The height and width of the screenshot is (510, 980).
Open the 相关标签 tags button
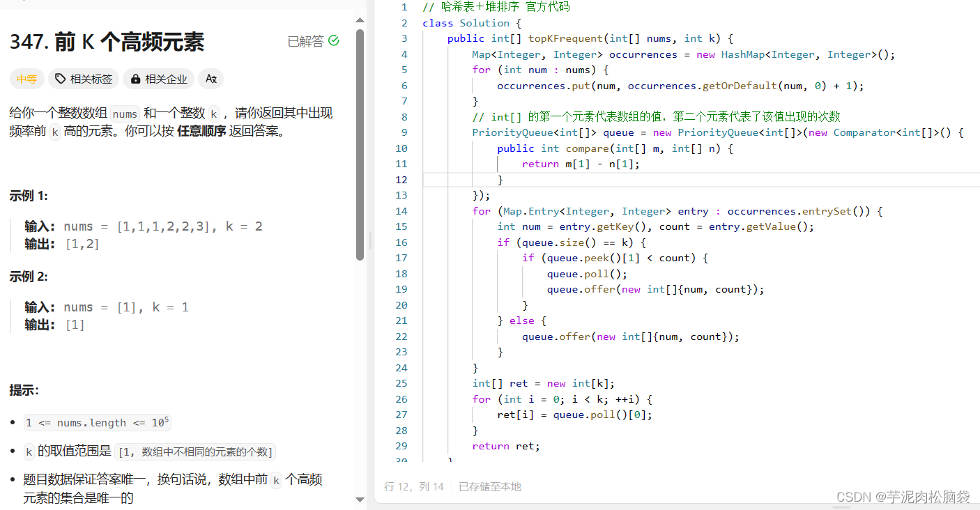click(84, 79)
